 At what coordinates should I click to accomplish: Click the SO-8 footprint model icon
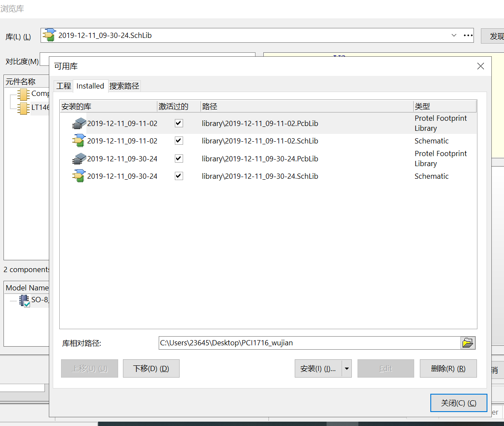click(x=24, y=300)
